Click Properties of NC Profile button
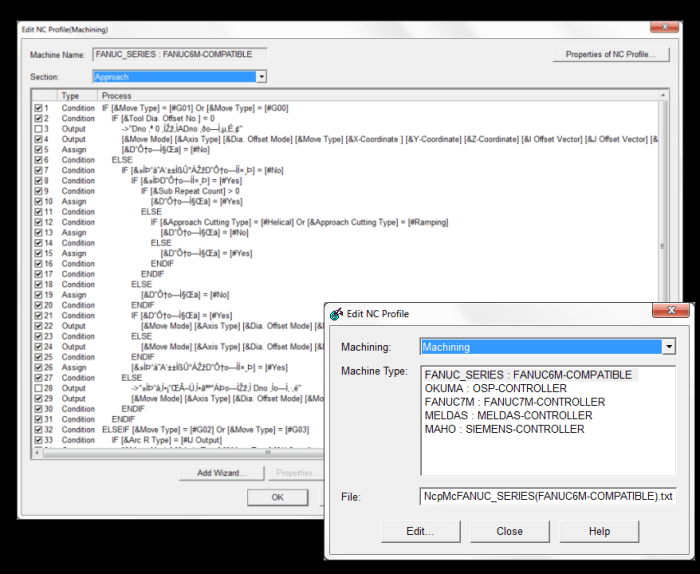Image resolution: width=700 pixels, height=574 pixels. point(611,54)
